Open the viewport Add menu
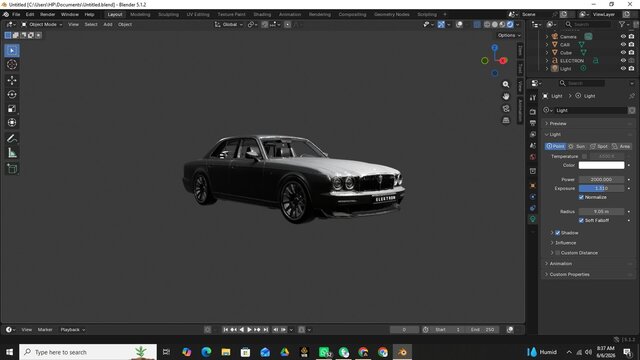 108,24
